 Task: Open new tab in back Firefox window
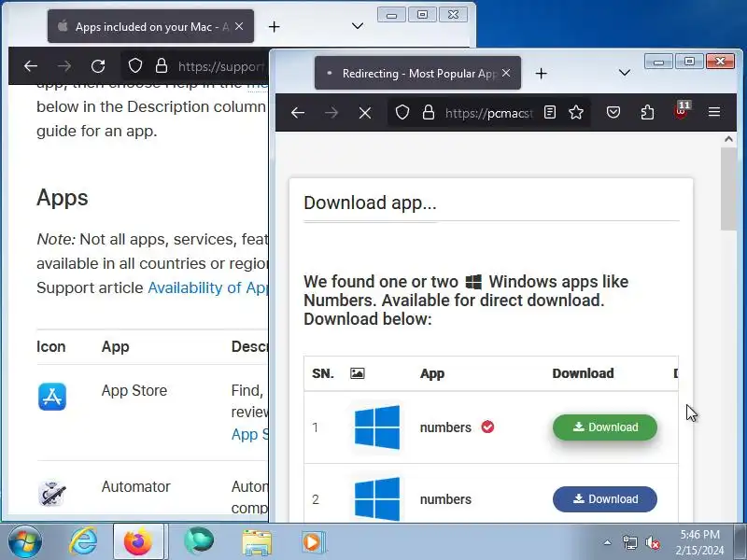point(274,27)
